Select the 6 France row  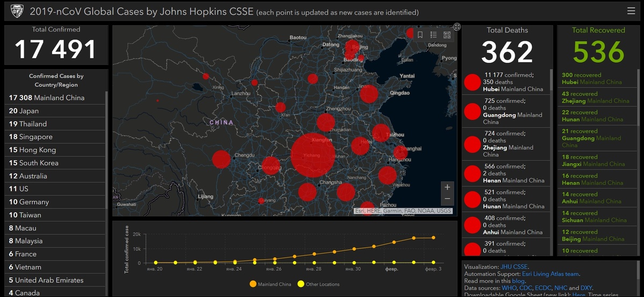click(55, 253)
